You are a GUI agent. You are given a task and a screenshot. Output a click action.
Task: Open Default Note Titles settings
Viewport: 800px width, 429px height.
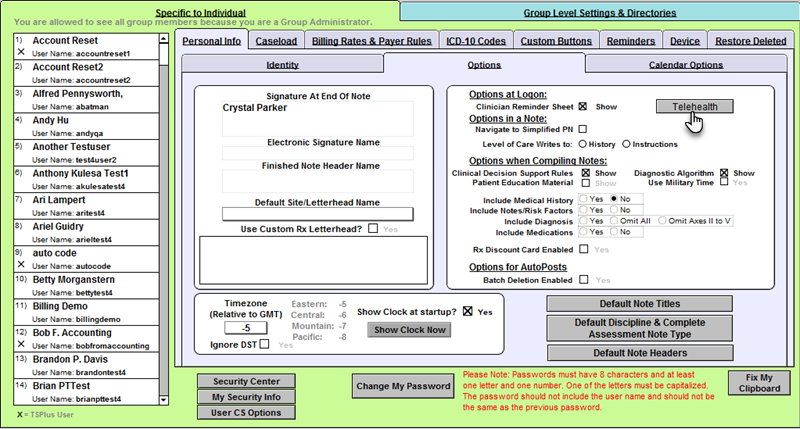[638, 304]
